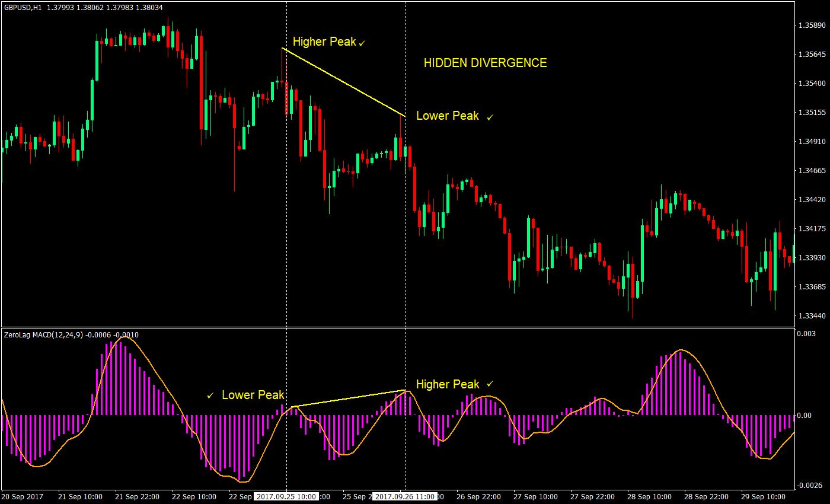Click price level 1.34175 on the axis

tap(812, 229)
